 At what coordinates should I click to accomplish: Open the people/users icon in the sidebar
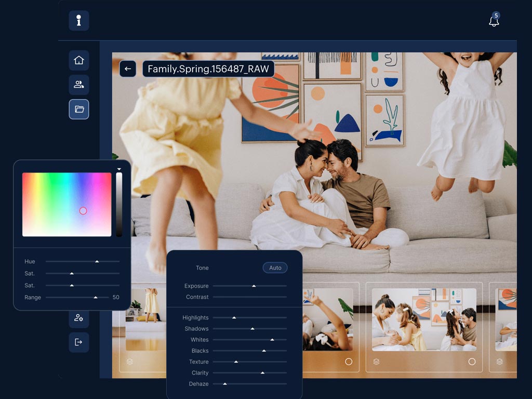pyautogui.click(x=79, y=85)
